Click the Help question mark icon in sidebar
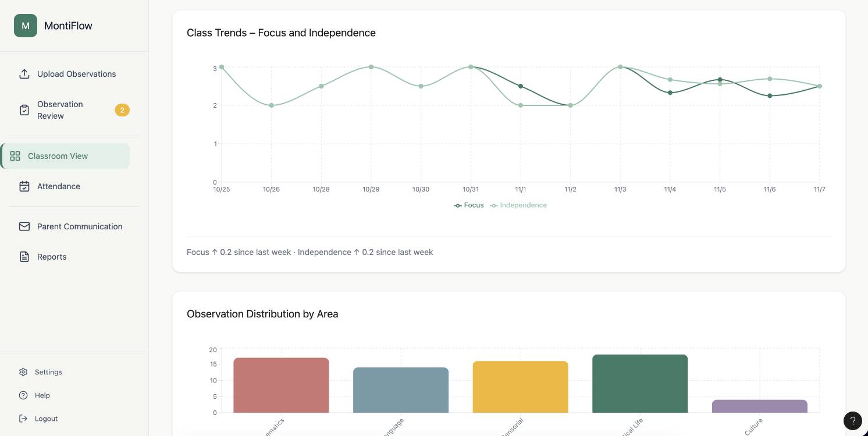Image resolution: width=868 pixels, height=436 pixels. 23,395
